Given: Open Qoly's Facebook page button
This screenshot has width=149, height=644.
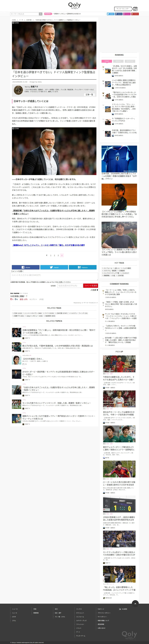Looking at the screenshot, I should [119, 14].
